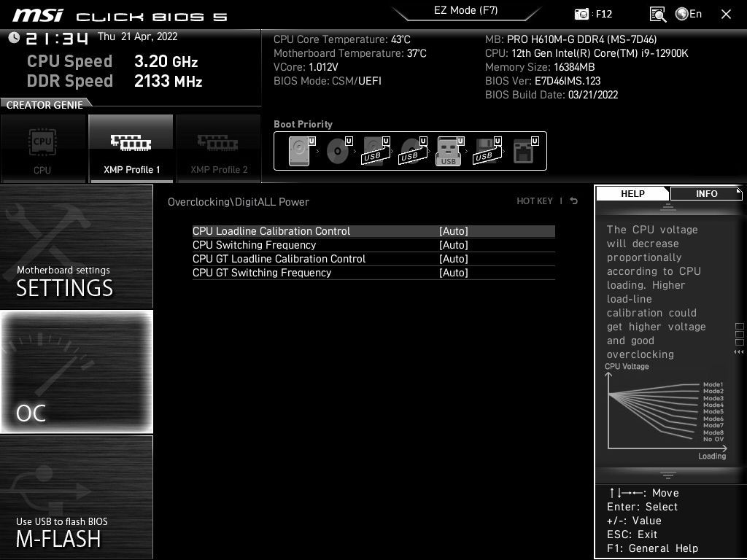The image size is (747, 560).
Task: Open Motherboard settings SETTINGS panel
Action: pos(76,246)
